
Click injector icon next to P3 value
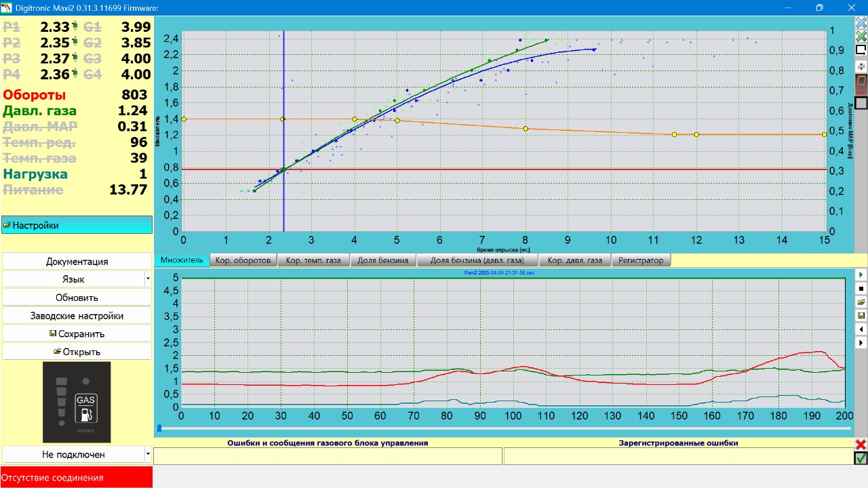pyautogui.click(x=74, y=58)
